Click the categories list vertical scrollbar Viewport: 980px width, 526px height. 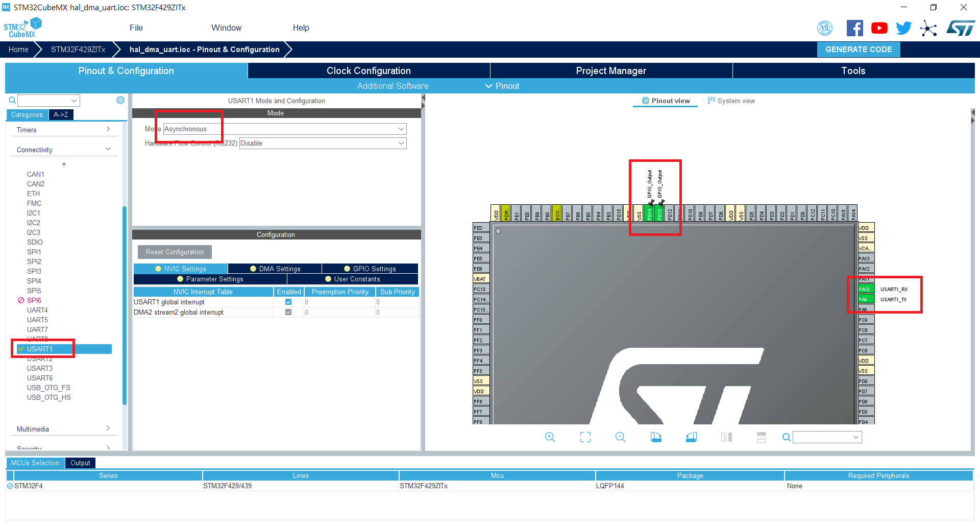pos(125,305)
